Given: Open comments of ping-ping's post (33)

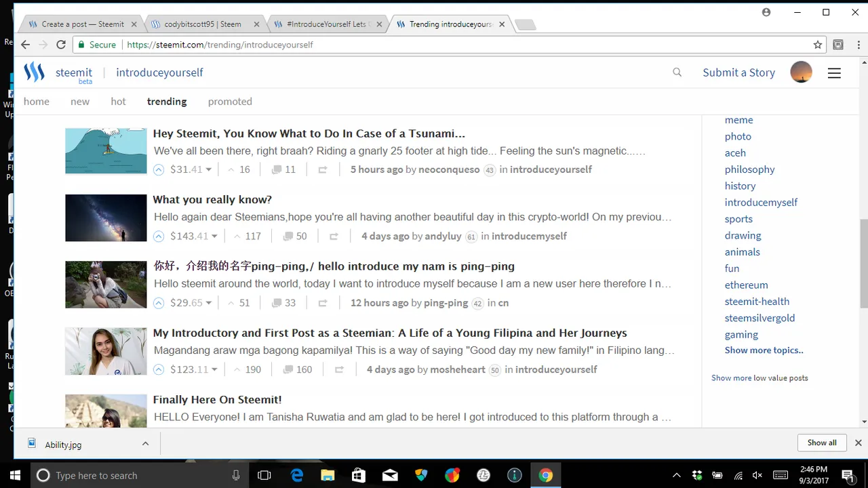Looking at the screenshot, I should 283,303.
